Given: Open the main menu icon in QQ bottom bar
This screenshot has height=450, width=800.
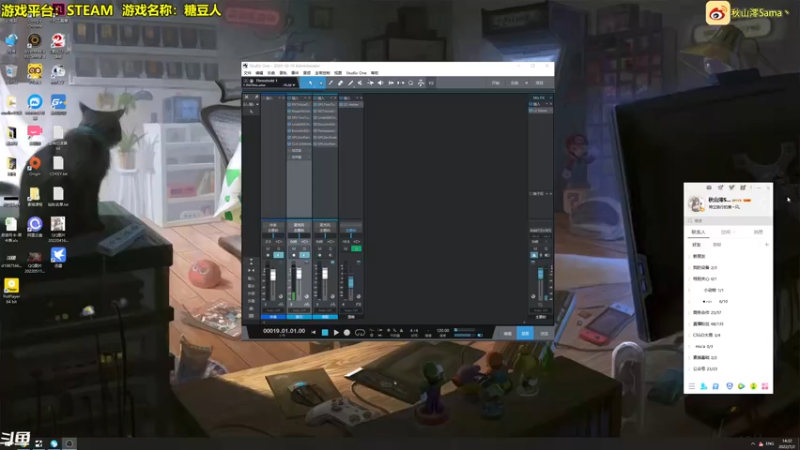Looking at the screenshot, I should click(x=692, y=386).
